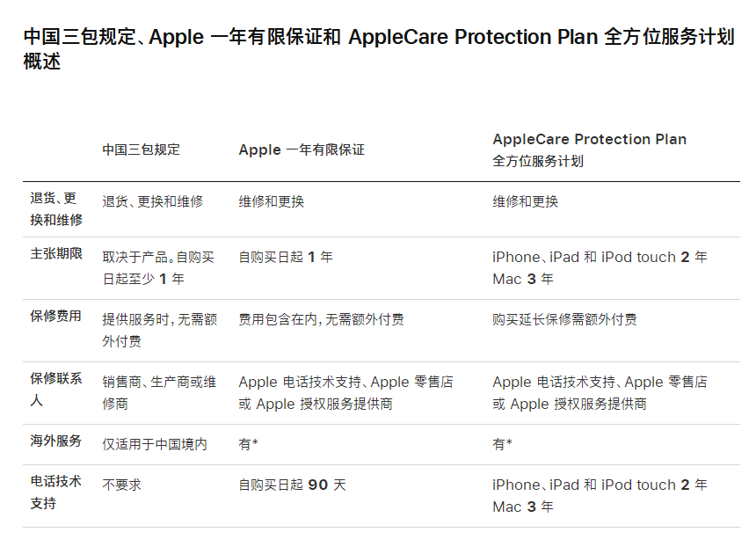Click Mac 3 年 in the 主张期限 row
756x547 pixels.
point(523,279)
